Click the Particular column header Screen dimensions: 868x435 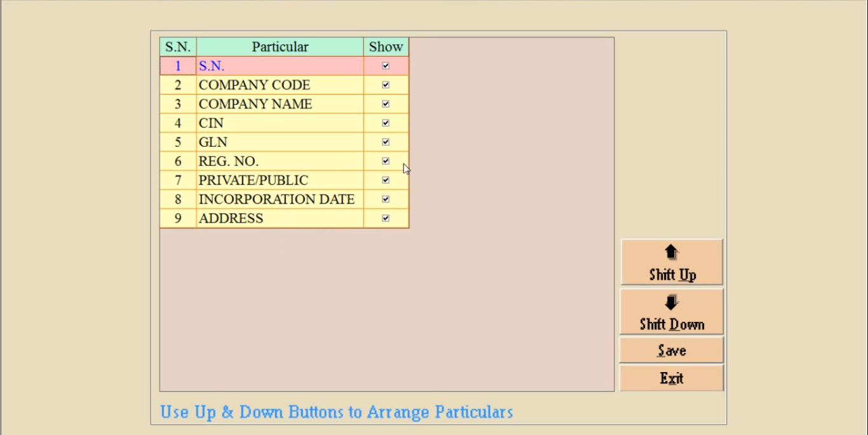(280, 47)
